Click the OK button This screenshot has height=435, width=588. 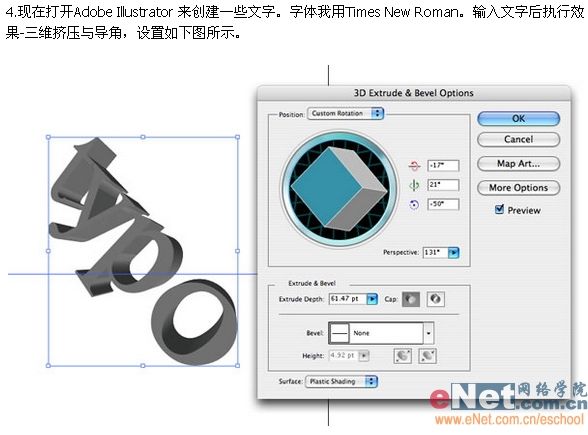point(519,118)
